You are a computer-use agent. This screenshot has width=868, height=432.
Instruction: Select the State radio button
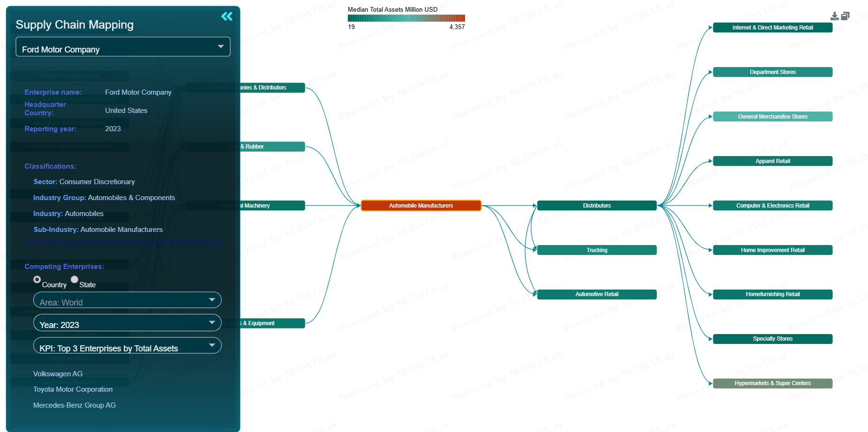pos(75,279)
